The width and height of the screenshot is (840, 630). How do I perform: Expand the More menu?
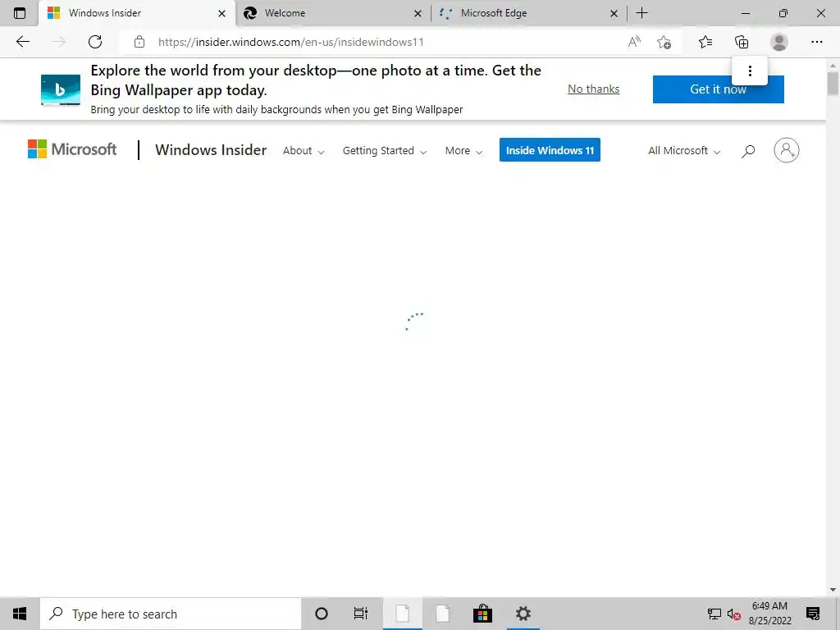pos(464,151)
